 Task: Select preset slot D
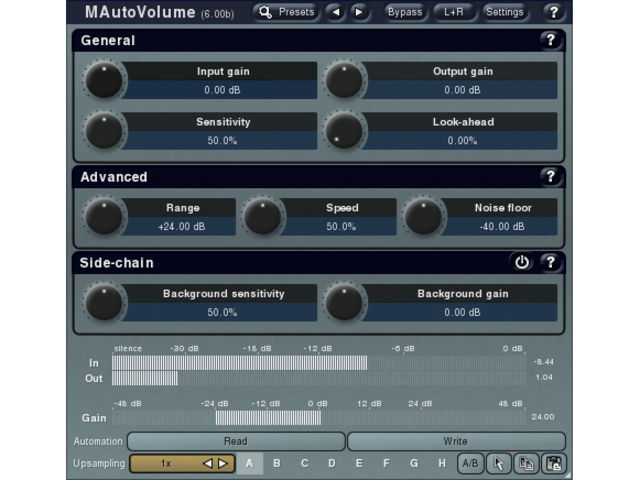point(331,463)
